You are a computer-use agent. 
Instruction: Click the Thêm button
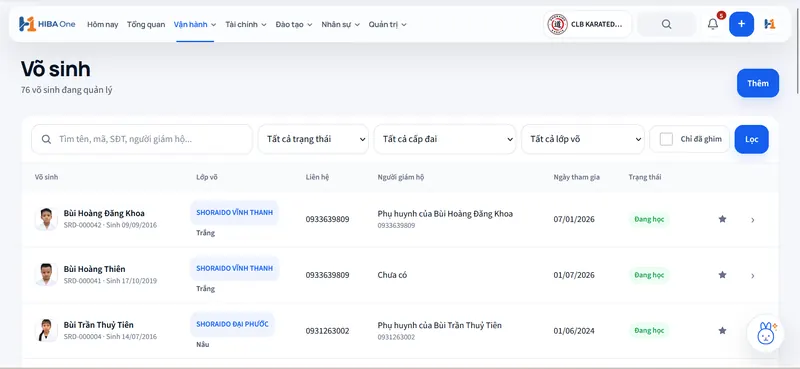tap(758, 83)
